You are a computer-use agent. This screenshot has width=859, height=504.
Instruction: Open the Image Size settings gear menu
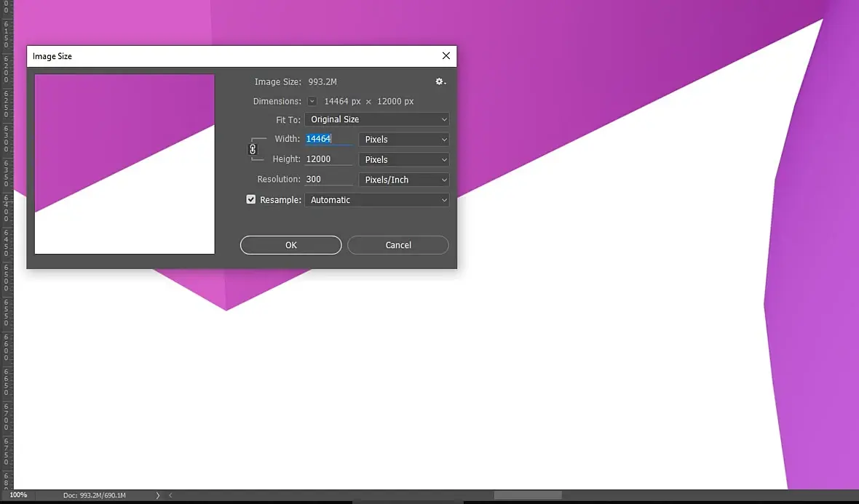pyautogui.click(x=440, y=81)
